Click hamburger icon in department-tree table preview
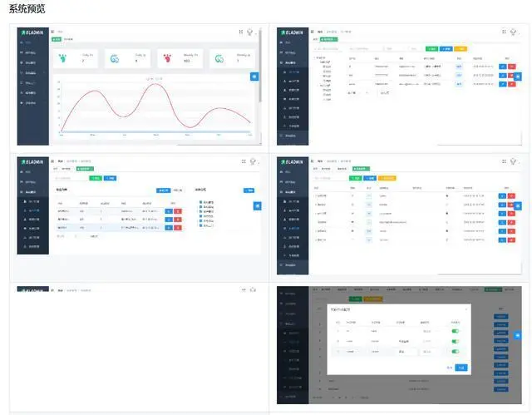The image size is (532, 415). 313,32
